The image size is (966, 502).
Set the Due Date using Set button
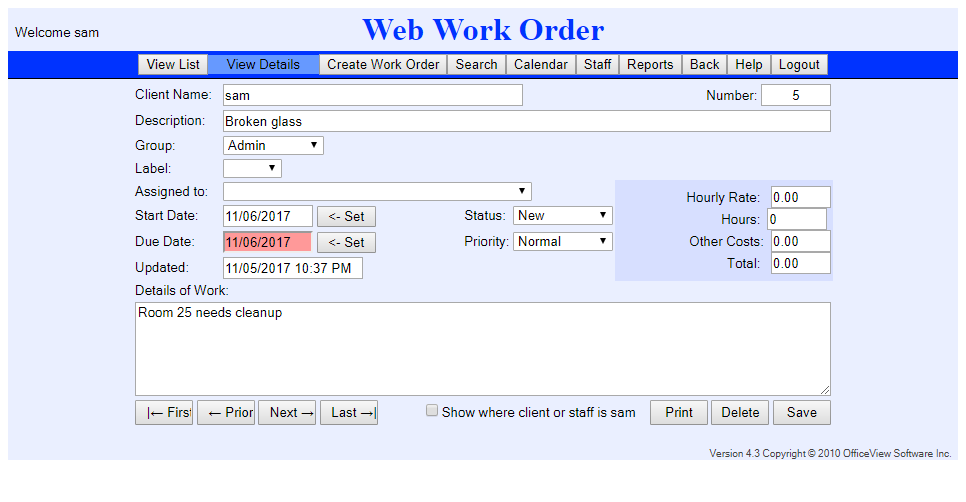346,242
